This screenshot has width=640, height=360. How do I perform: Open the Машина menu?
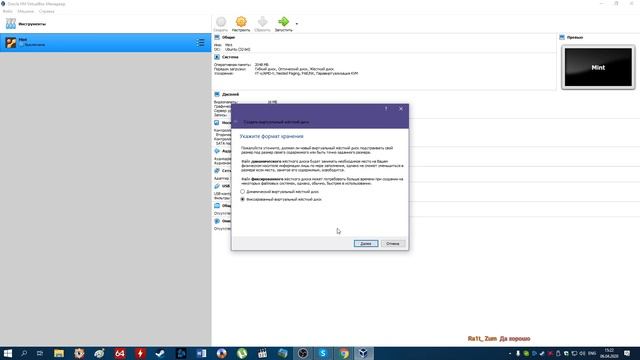pyautogui.click(x=26, y=11)
